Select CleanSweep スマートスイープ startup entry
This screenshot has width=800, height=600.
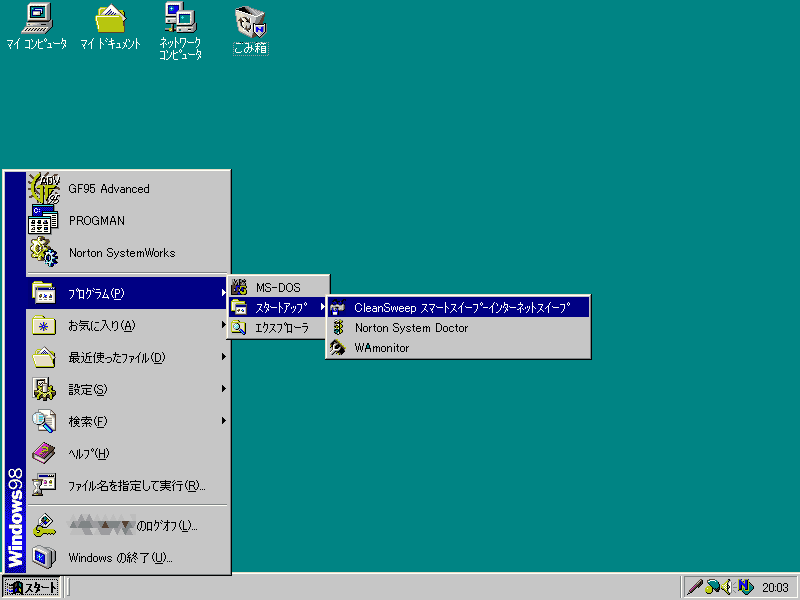click(458, 307)
